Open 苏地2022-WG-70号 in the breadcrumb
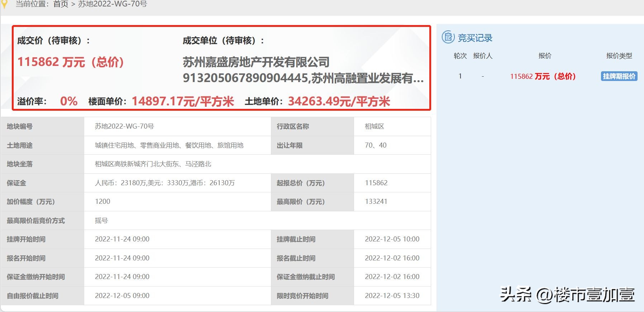The image size is (644, 312). 112,4
